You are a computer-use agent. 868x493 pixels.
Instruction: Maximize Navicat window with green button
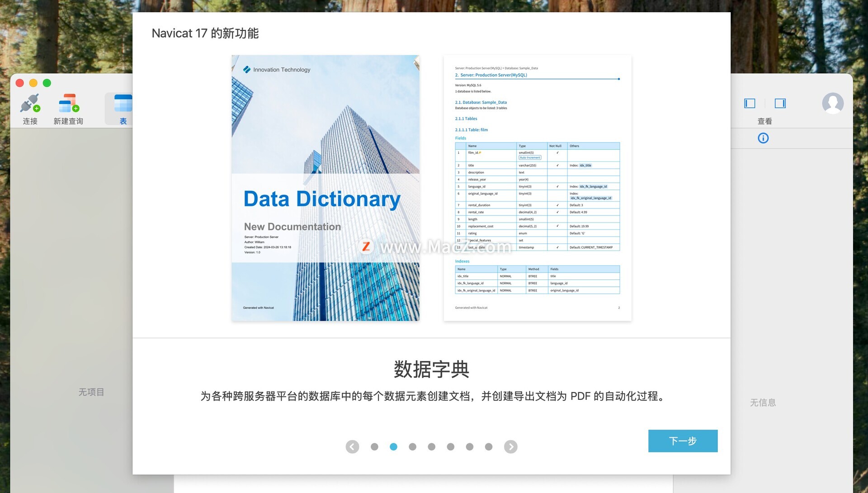coord(47,83)
